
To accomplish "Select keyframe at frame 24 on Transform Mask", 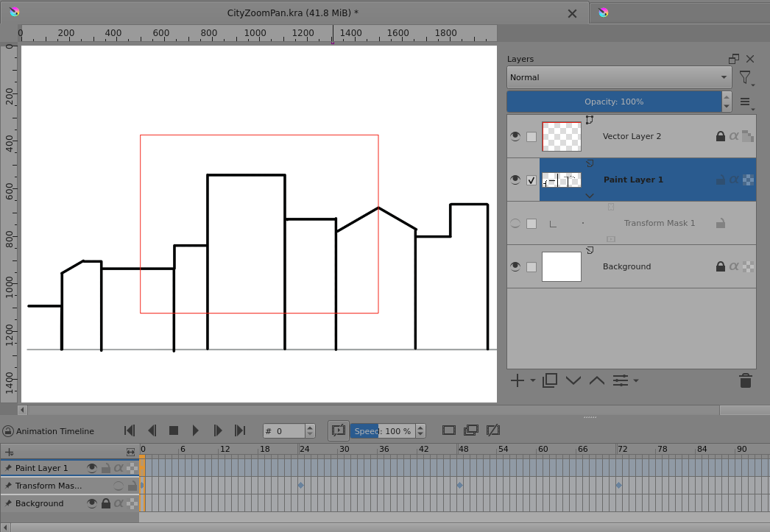I will (301, 486).
